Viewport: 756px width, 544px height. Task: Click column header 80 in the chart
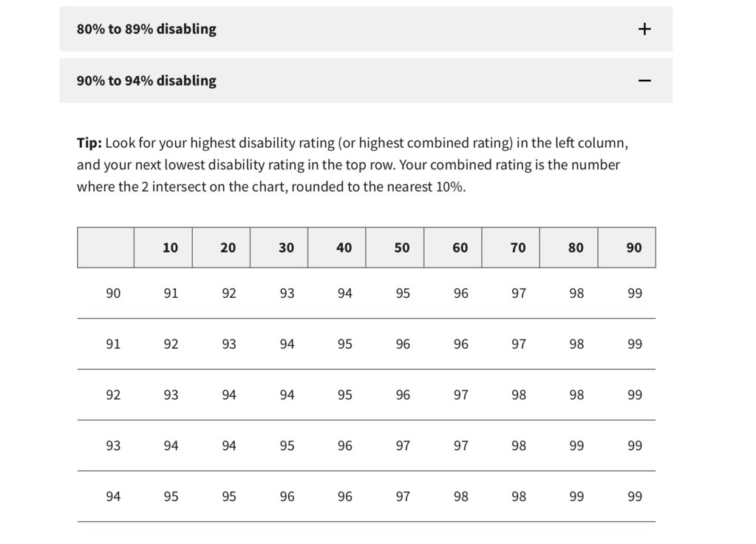[569, 248]
